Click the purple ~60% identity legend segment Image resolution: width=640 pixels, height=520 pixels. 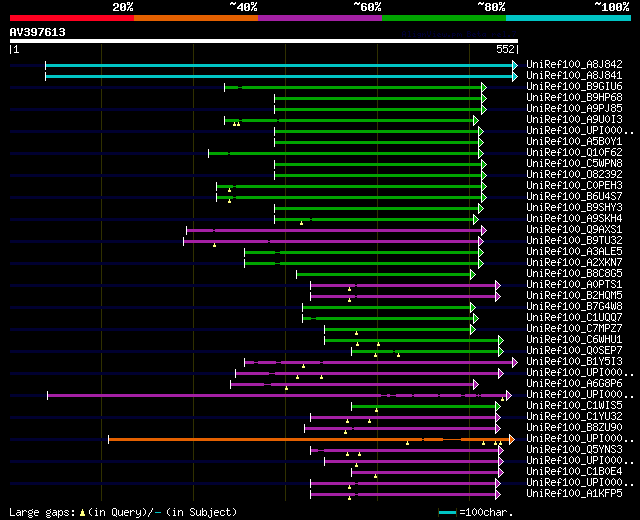click(x=320, y=18)
